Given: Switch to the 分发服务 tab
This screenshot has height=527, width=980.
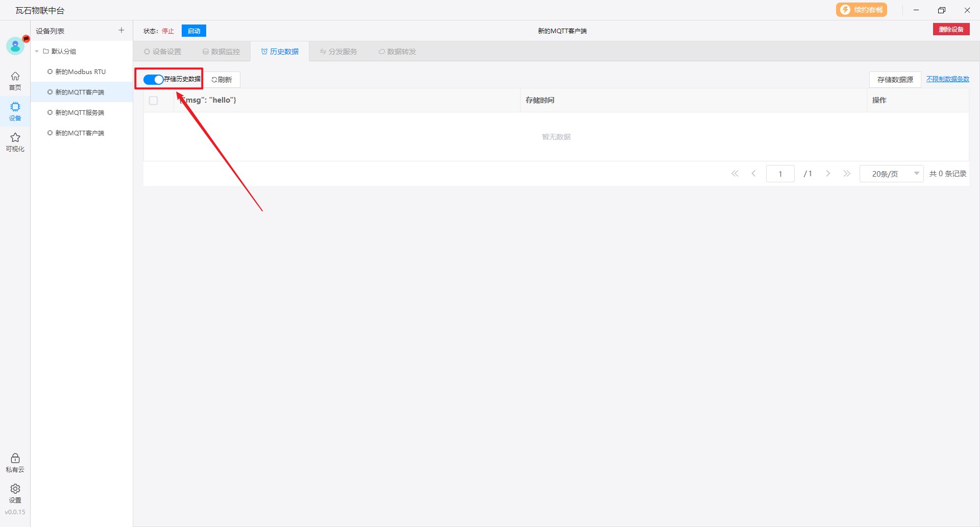Looking at the screenshot, I should click(x=338, y=52).
